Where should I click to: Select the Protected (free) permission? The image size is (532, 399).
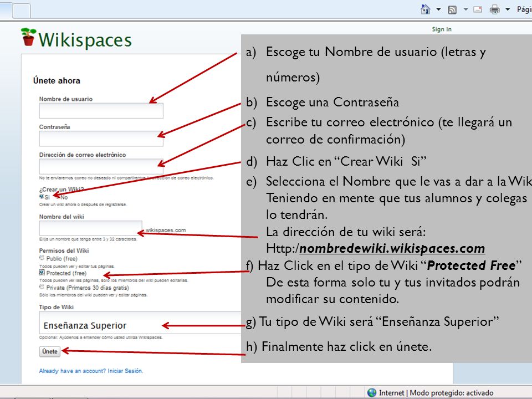(x=42, y=273)
